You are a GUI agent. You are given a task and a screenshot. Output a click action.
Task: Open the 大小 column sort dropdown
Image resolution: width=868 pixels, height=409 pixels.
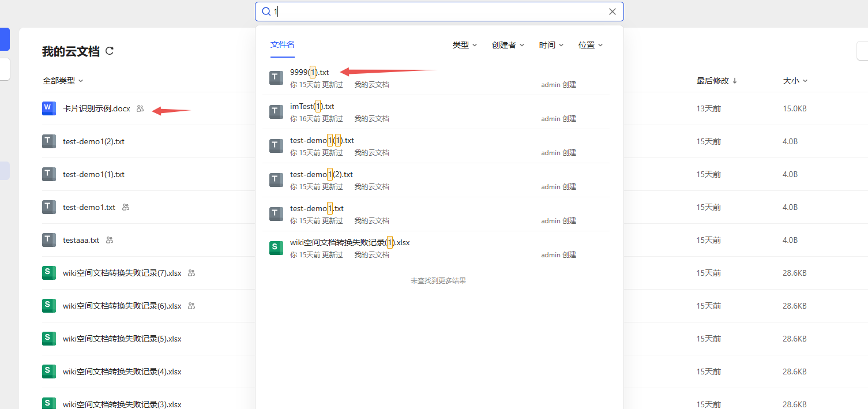(795, 81)
